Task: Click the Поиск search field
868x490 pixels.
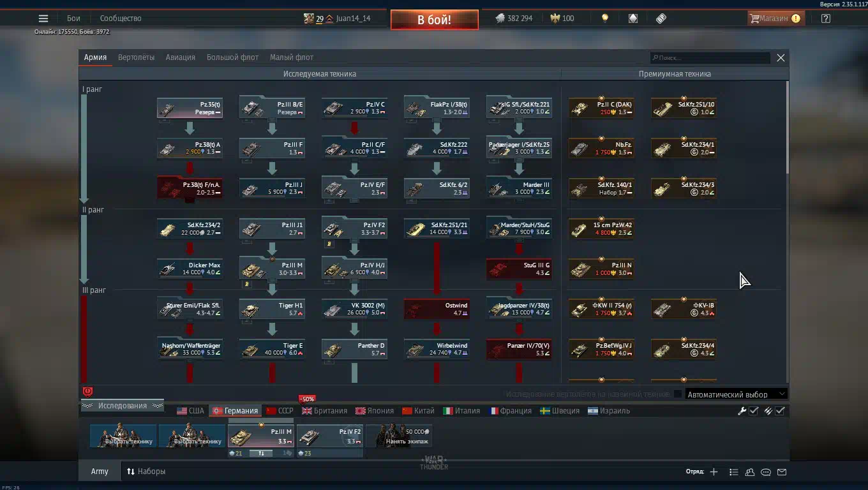Action: tap(710, 58)
